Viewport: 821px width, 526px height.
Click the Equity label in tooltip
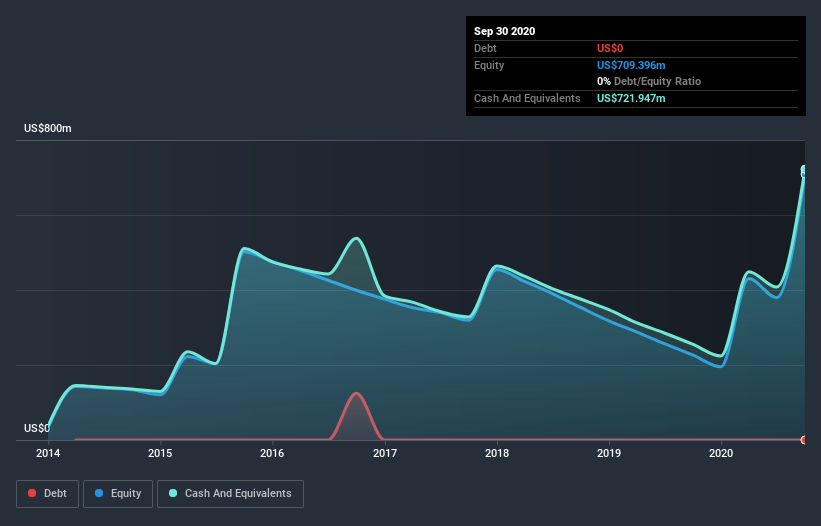tap(489, 65)
